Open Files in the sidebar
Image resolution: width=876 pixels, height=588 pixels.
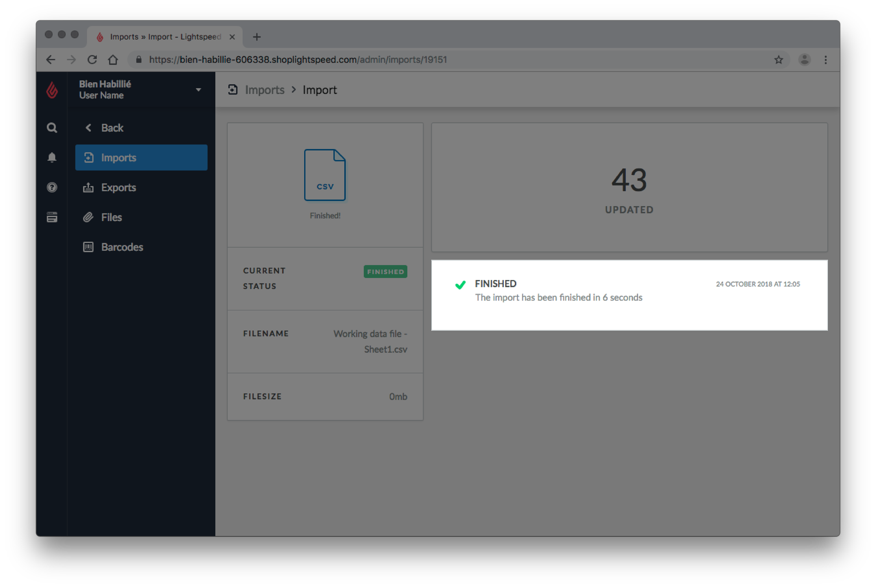pos(141,217)
